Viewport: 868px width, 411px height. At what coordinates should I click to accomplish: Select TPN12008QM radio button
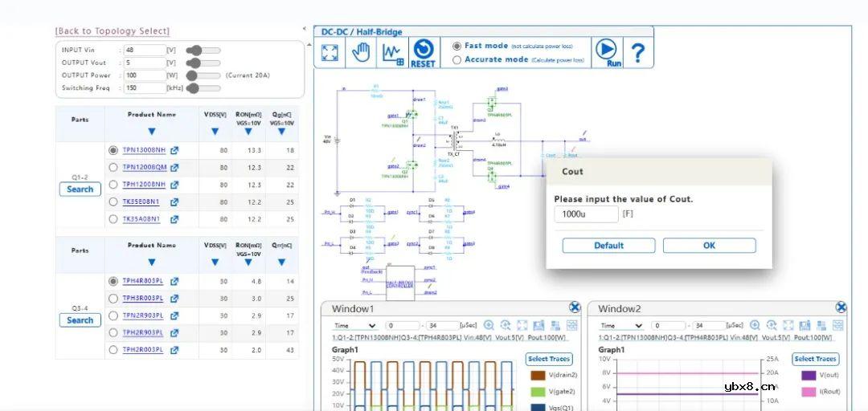[x=113, y=167]
